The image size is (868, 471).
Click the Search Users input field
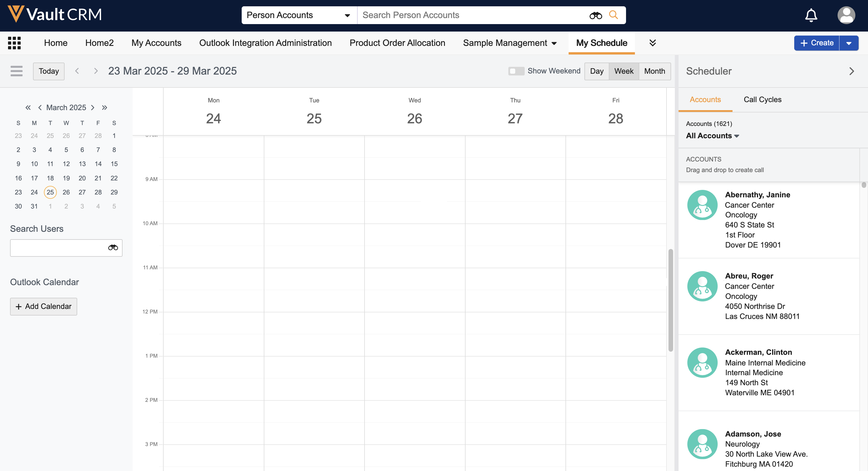coord(57,248)
